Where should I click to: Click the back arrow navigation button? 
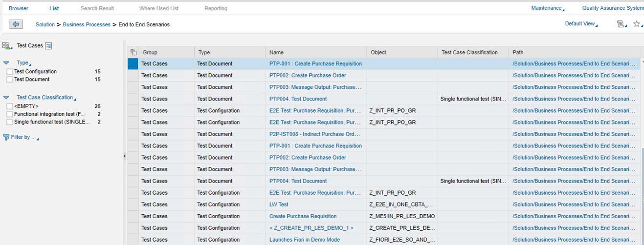(16, 24)
